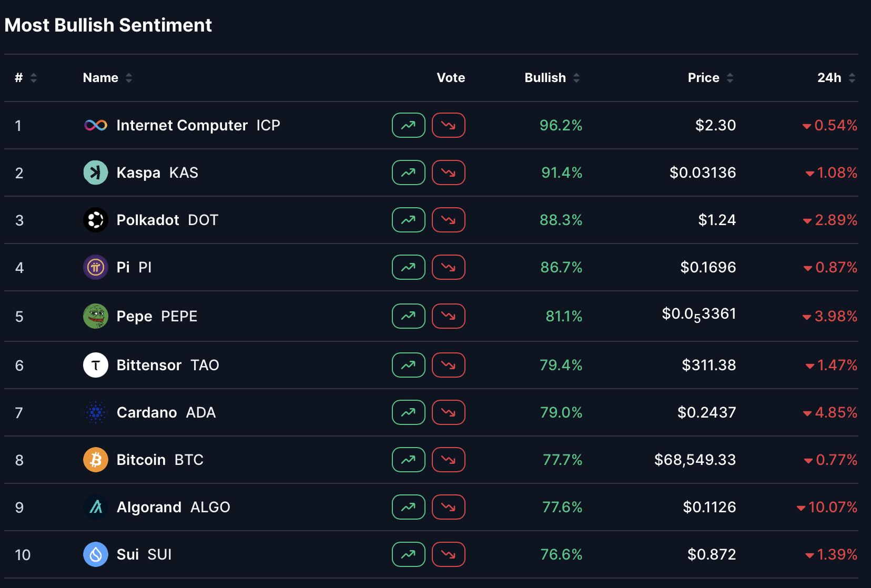Select the Polkadot DOT logo

[95, 220]
